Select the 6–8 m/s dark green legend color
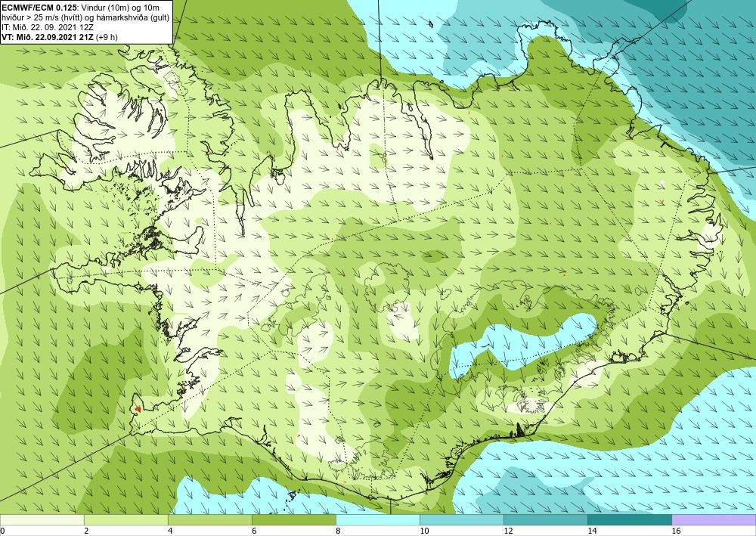 (293, 520)
